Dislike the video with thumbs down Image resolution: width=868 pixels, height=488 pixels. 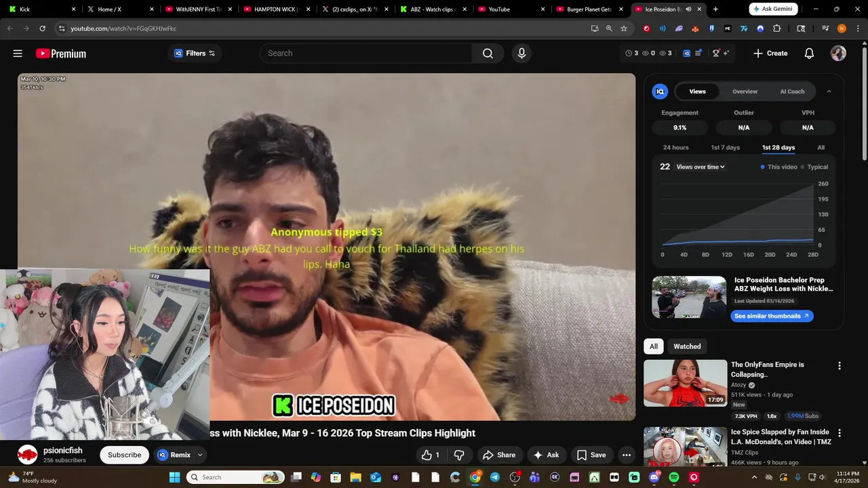[x=459, y=455]
